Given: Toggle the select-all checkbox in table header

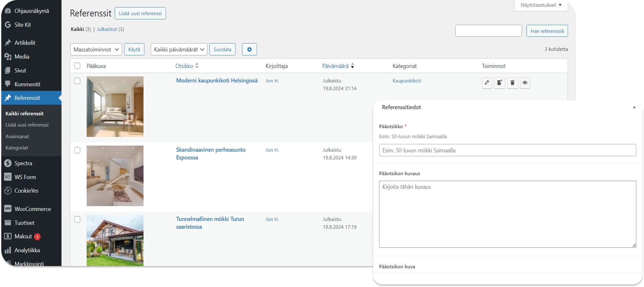Looking at the screenshot, I should (77, 66).
